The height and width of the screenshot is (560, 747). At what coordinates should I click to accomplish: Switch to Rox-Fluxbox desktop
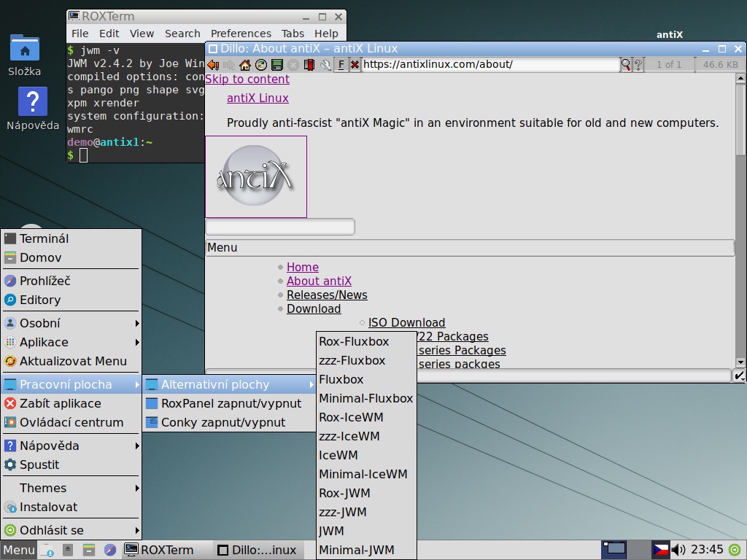[366, 341]
